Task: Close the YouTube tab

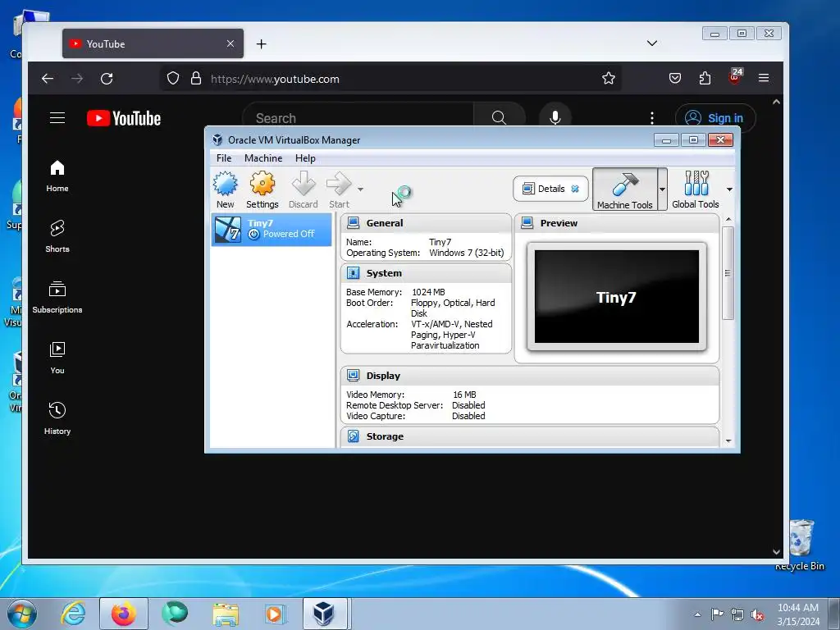Action: click(231, 43)
